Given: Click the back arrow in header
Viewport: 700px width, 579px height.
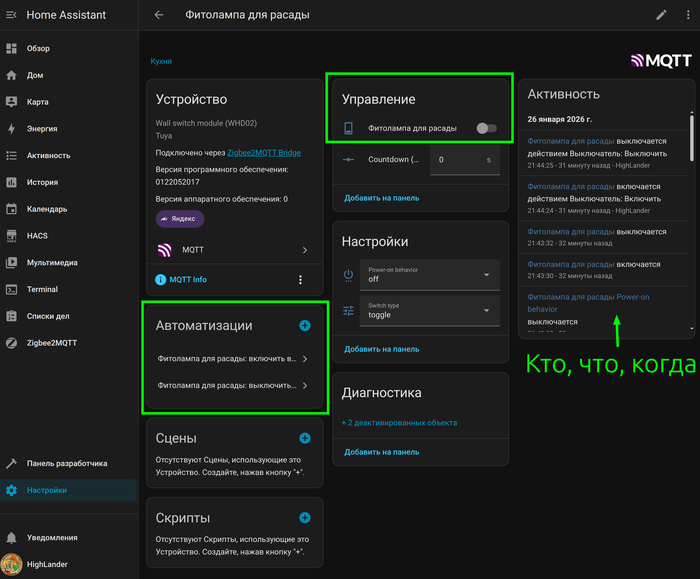Looking at the screenshot, I should coord(159,15).
